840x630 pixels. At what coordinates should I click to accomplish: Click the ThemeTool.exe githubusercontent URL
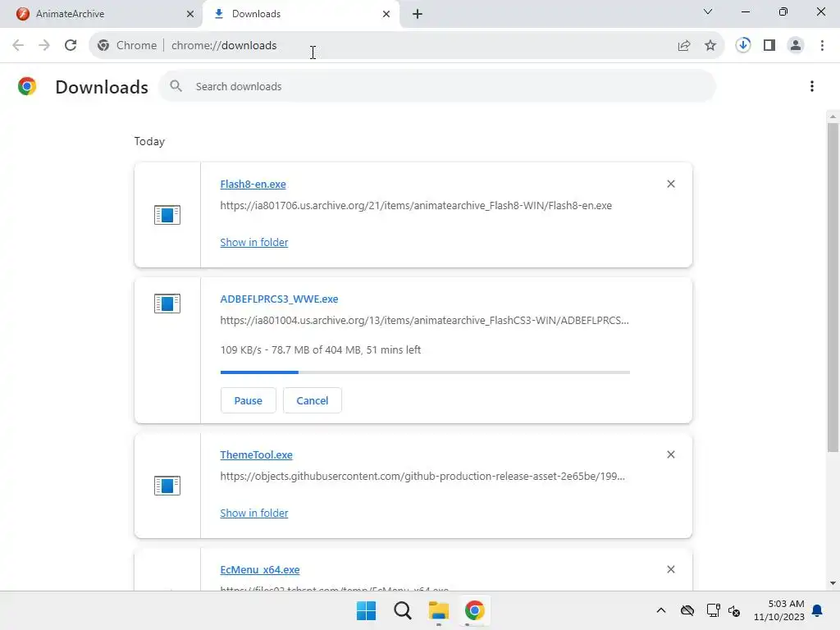pyautogui.click(x=422, y=477)
